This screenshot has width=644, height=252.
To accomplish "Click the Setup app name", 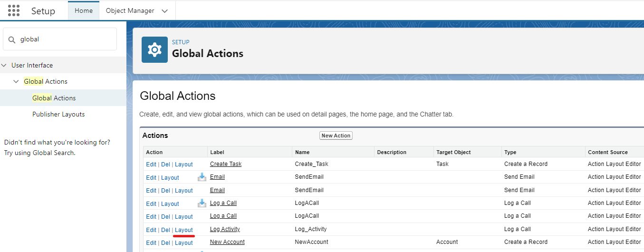I will click(43, 11).
